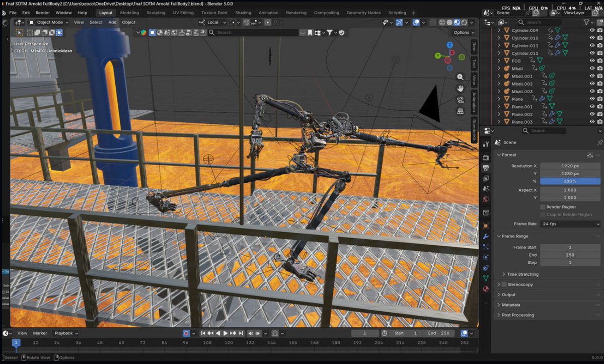The width and height of the screenshot is (604, 364).
Task: Open the Animation sidebar tab
Action: pyautogui.click(x=474, y=102)
